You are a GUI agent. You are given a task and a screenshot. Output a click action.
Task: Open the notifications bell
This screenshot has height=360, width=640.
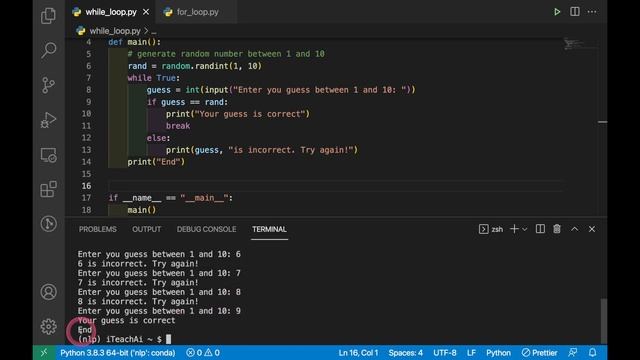click(592, 352)
